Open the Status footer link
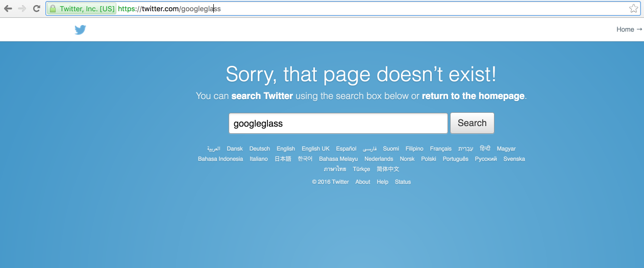The height and width of the screenshot is (268, 644). pyautogui.click(x=403, y=182)
